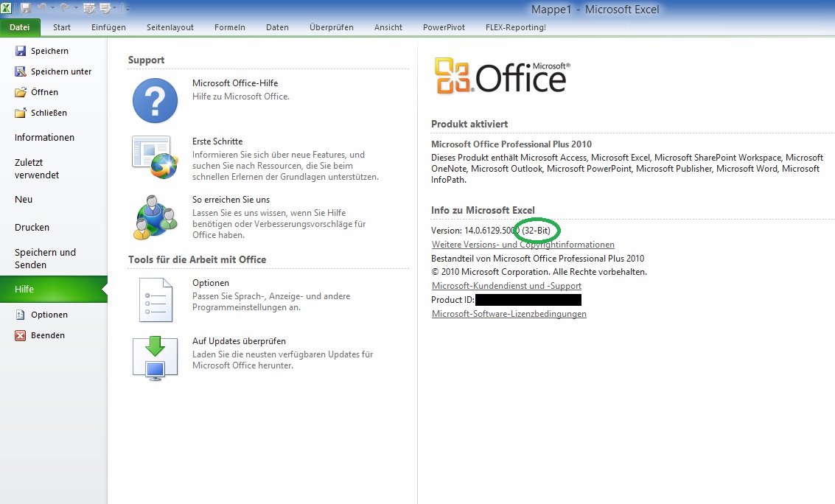
Task: Click the save icon in quick access toolbar
Action: point(26,9)
